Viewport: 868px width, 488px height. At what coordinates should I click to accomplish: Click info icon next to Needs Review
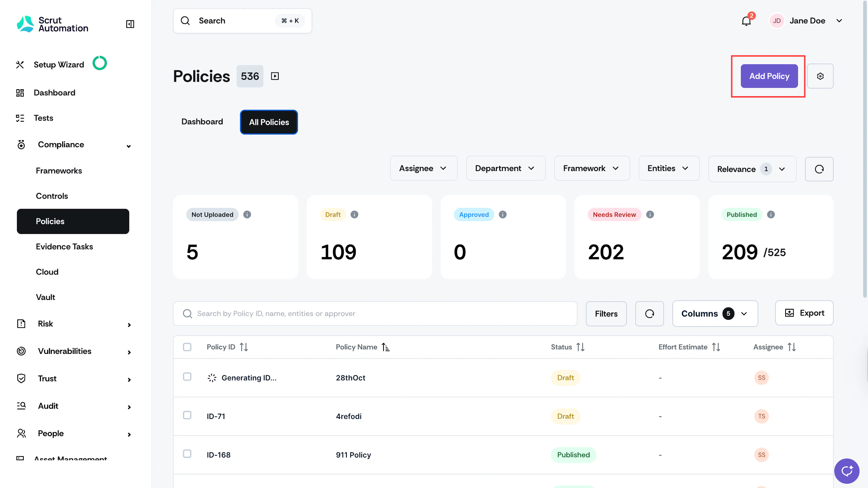pyautogui.click(x=650, y=215)
